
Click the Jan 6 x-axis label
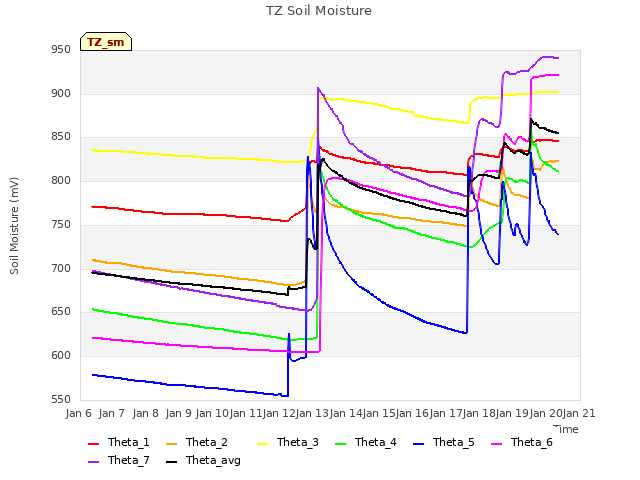pos(79,413)
